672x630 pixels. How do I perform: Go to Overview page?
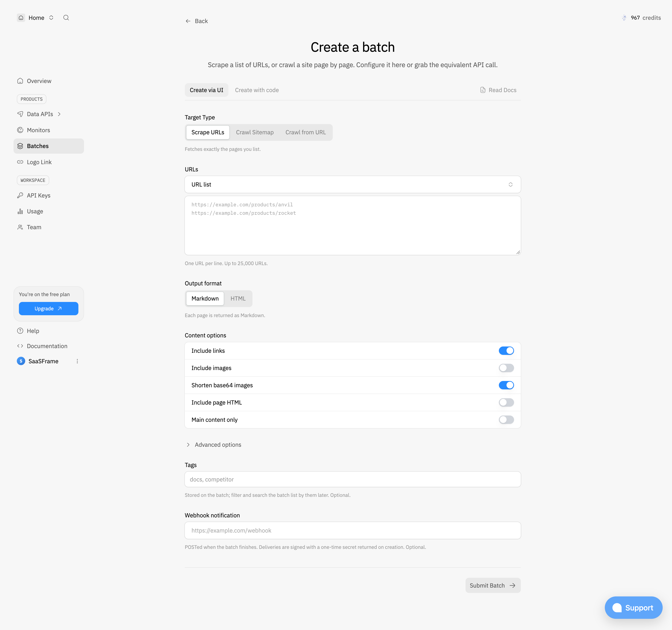coord(49,81)
